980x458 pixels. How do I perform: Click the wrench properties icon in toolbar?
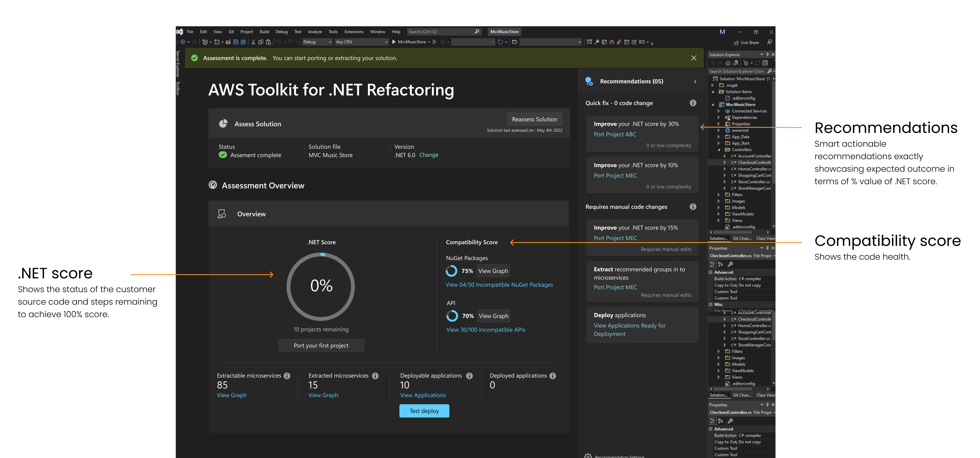point(597,42)
